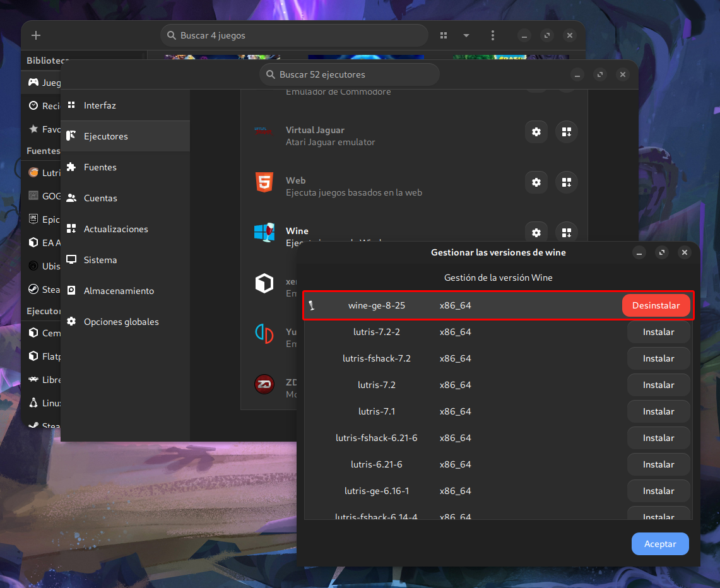The height and width of the screenshot is (588, 720).
Task: Click the Yuzu runner logo icon
Action: point(264,334)
